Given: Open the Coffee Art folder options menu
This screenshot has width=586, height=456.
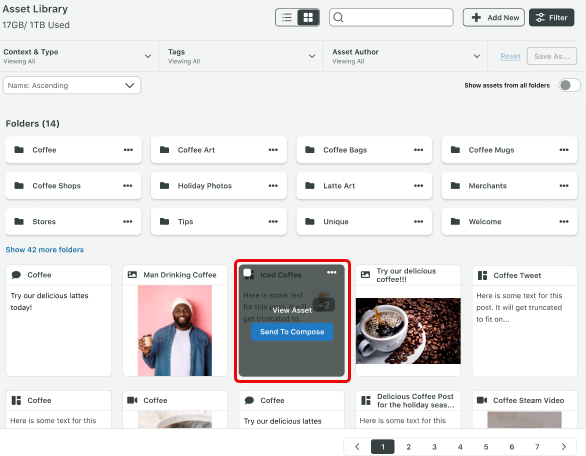Looking at the screenshot, I should (x=273, y=150).
